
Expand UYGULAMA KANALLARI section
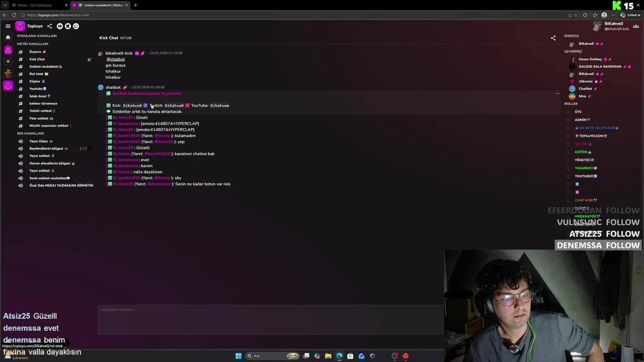(x=37, y=36)
